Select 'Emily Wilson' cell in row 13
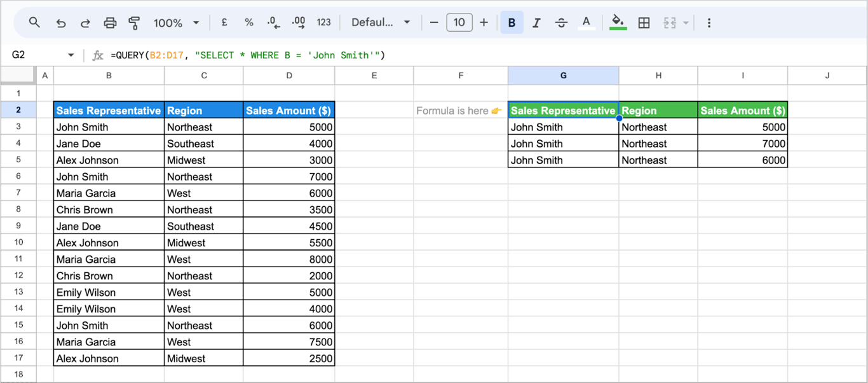Screen dimensions: 868x383 click(109, 292)
